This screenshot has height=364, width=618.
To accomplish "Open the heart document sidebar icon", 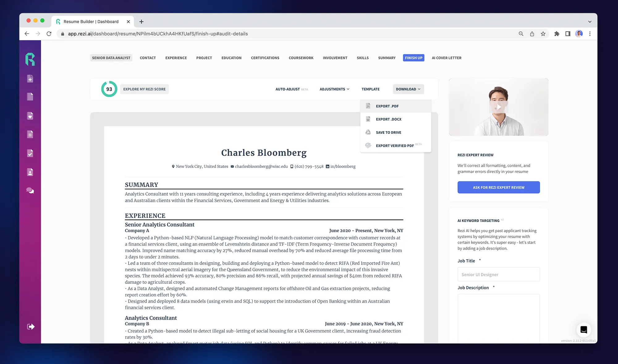I will click(x=30, y=116).
